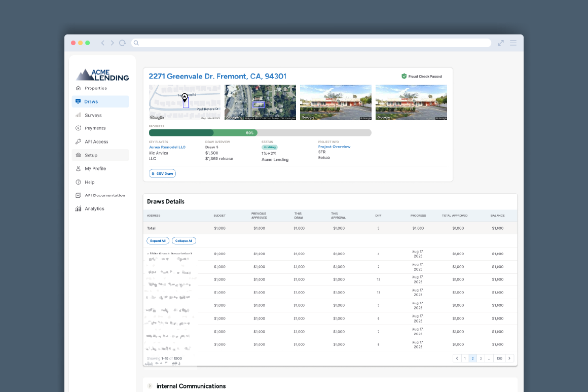Click the Progress column header
Screen dimensions: 588x392
[418, 216]
